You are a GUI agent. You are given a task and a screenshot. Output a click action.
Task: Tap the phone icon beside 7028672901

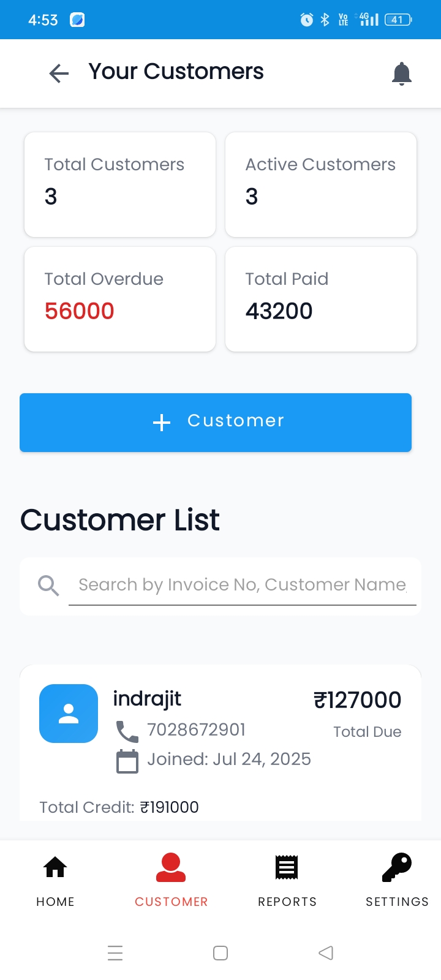click(127, 731)
